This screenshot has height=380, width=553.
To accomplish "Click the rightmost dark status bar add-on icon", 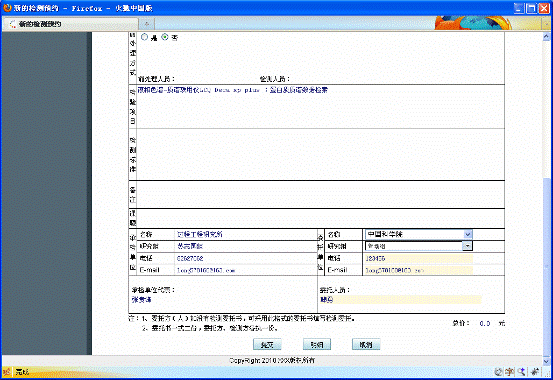I will point(535,372).
